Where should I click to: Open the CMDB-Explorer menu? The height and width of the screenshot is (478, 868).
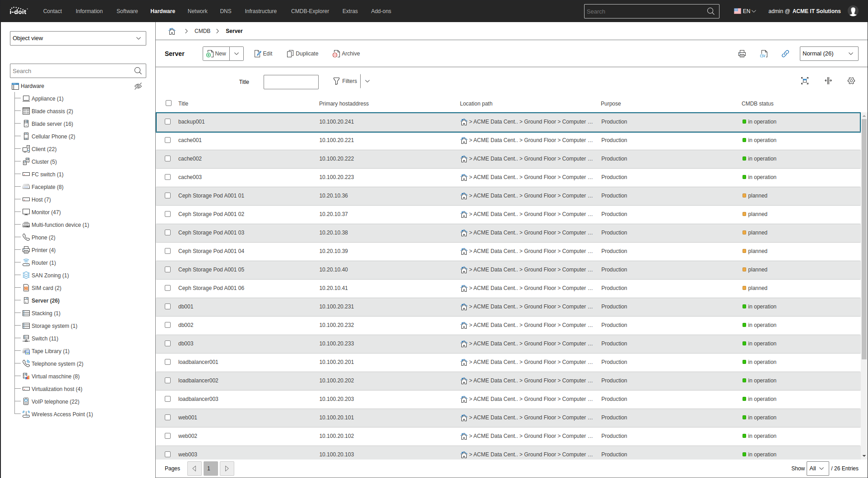310,11
